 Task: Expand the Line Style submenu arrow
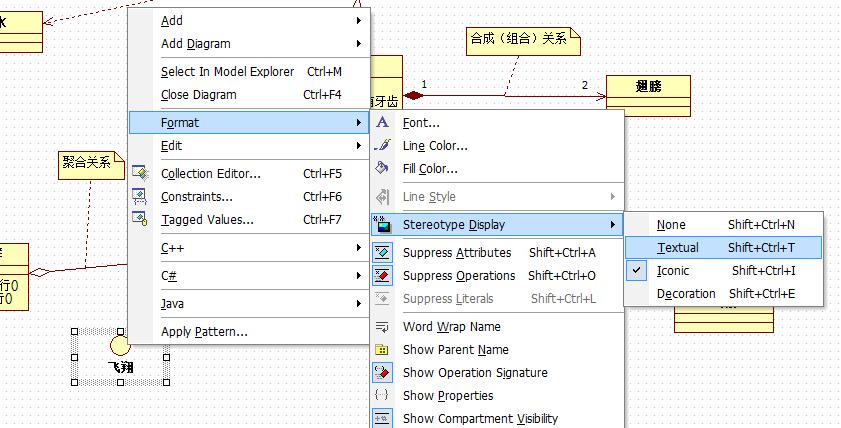point(613,196)
